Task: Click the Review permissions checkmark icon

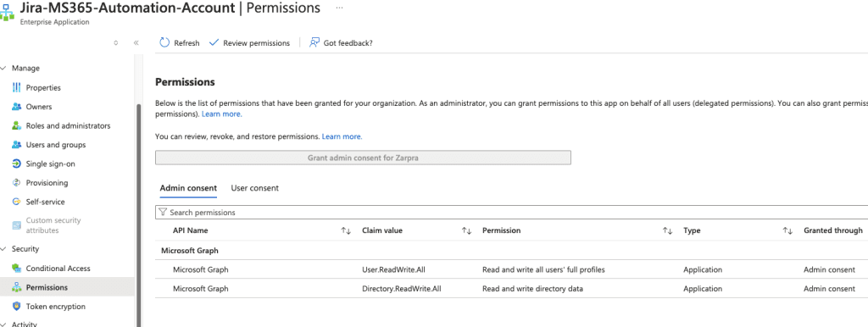Action: pyautogui.click(x=214, y=42)
